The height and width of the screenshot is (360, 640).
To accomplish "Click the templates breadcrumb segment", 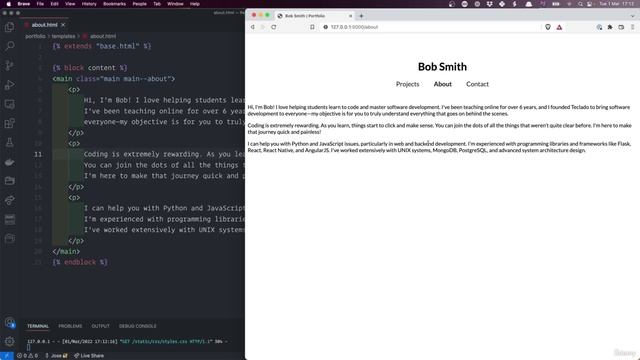I will (x=63, y=36).
